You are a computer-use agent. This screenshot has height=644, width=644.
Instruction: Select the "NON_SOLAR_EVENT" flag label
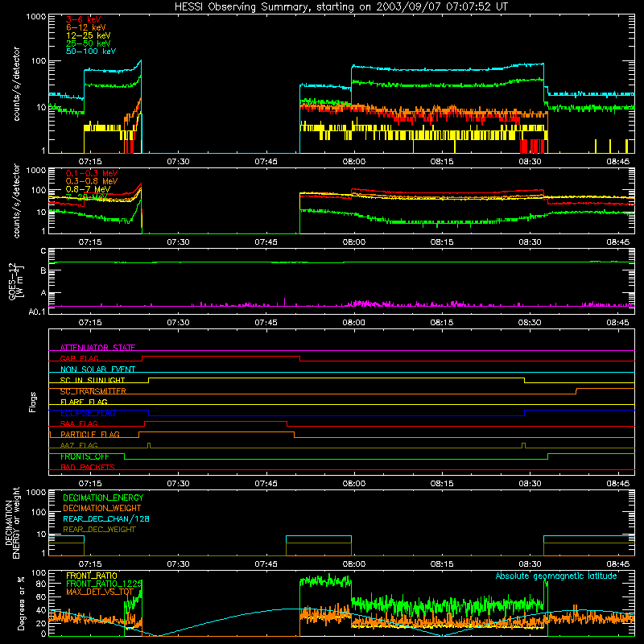pos(97,369)
